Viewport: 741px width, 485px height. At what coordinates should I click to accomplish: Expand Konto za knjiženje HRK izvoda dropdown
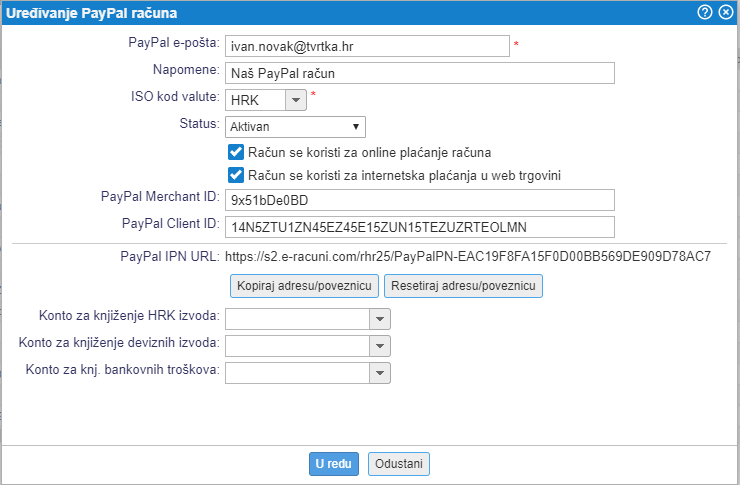(x=379, y=319)
